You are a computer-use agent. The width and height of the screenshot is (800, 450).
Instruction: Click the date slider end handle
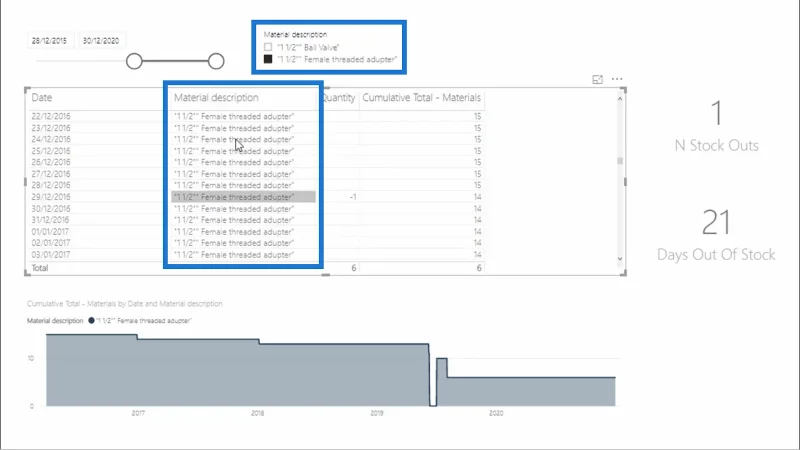(x=216, y=61)
